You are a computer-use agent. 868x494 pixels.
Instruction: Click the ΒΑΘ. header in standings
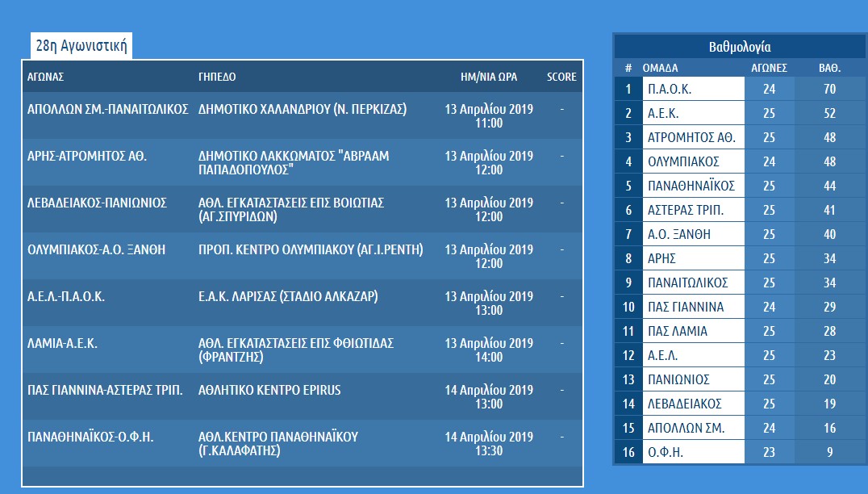(x=829, y=68)
